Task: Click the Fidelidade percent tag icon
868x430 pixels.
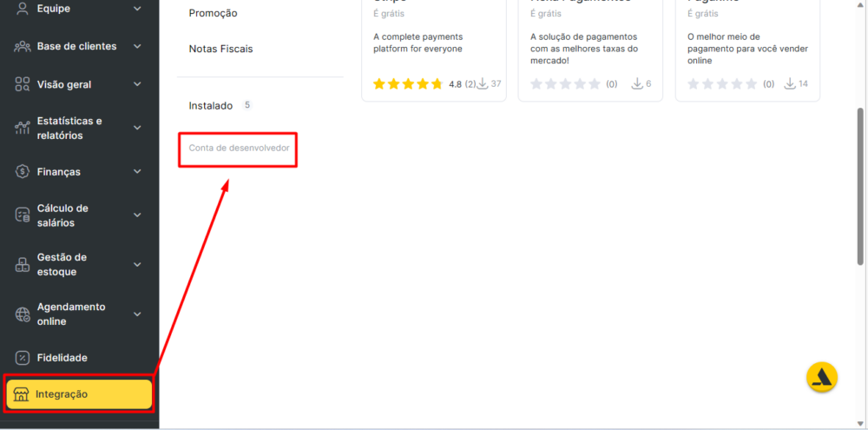Action: (23, 358)
